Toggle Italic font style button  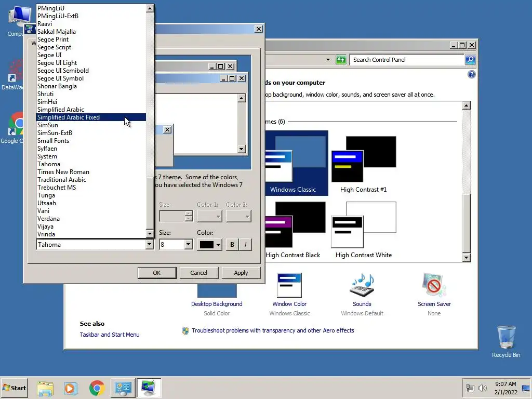point(245,245)
